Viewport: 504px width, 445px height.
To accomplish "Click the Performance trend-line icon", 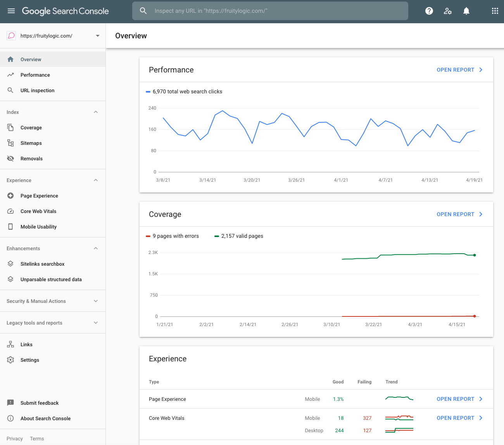I will click(10, 75).
